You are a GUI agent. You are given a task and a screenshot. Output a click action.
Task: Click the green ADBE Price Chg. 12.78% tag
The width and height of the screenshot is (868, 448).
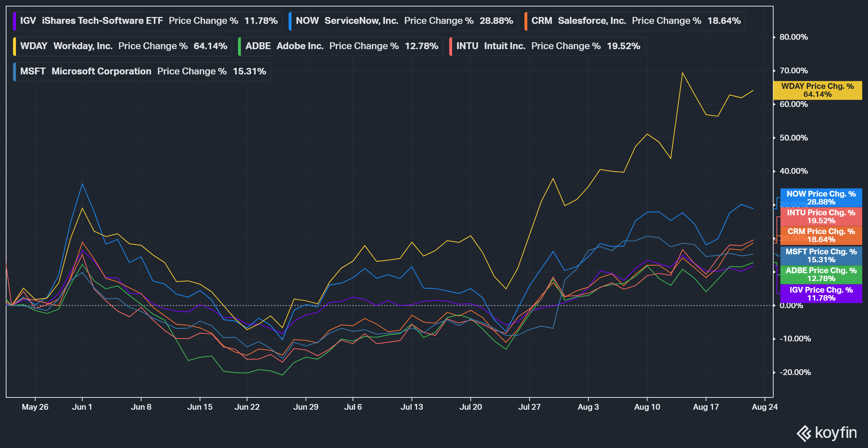click(x=821, y=275)
